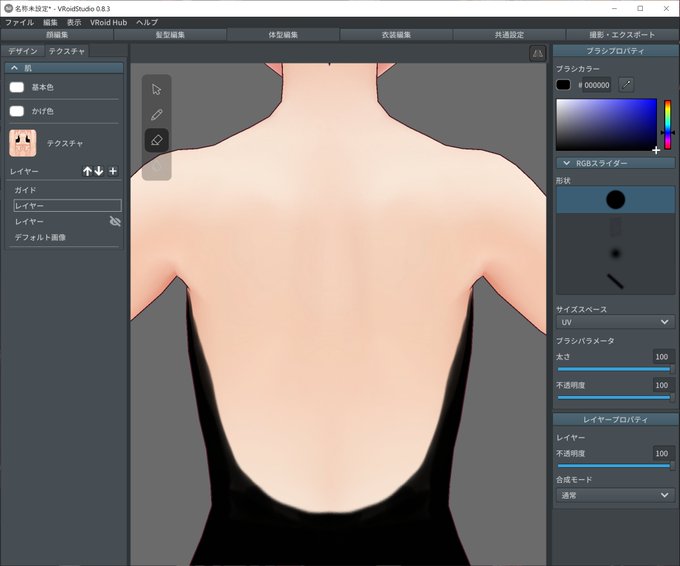Image resolution: width=680 pixels, height=566 pixels.
Task: Select the diagonal line brush shape
Action: (615, 281)
